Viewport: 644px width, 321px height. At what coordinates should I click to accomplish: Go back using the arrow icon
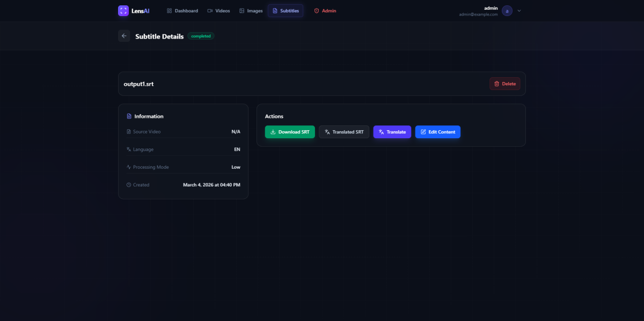click(x=124, y=36)
